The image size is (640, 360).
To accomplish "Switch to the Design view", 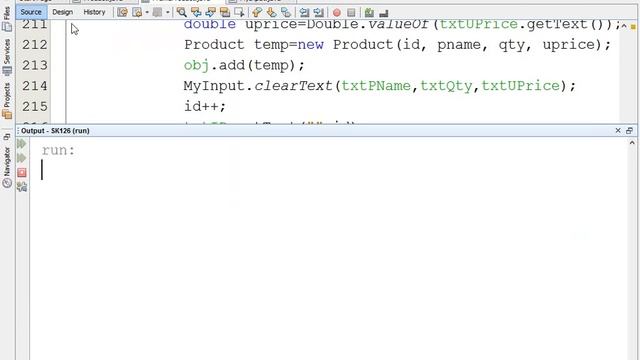I will coord(62,12).
